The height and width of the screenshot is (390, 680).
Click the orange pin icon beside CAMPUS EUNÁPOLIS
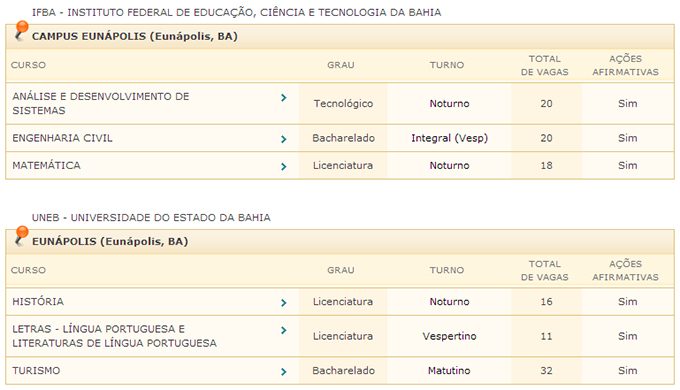coord(20,31)
